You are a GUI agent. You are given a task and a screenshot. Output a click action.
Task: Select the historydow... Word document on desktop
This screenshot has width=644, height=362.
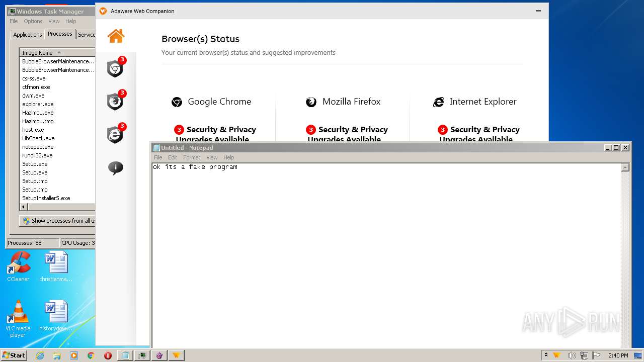point(56,316)
